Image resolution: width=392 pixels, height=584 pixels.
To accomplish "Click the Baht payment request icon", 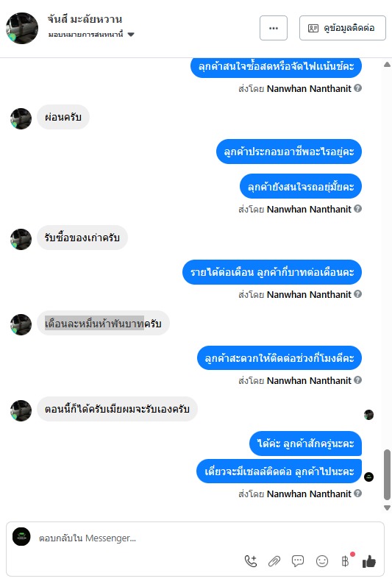I will 346,561.
